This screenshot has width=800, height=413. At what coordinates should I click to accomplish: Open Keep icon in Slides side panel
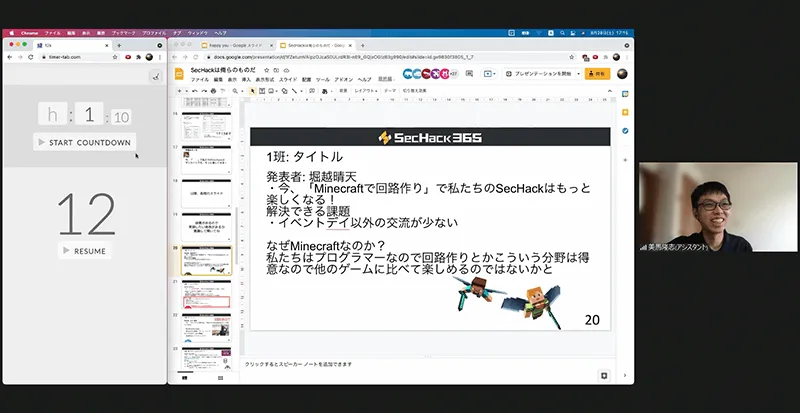[625, 112]
